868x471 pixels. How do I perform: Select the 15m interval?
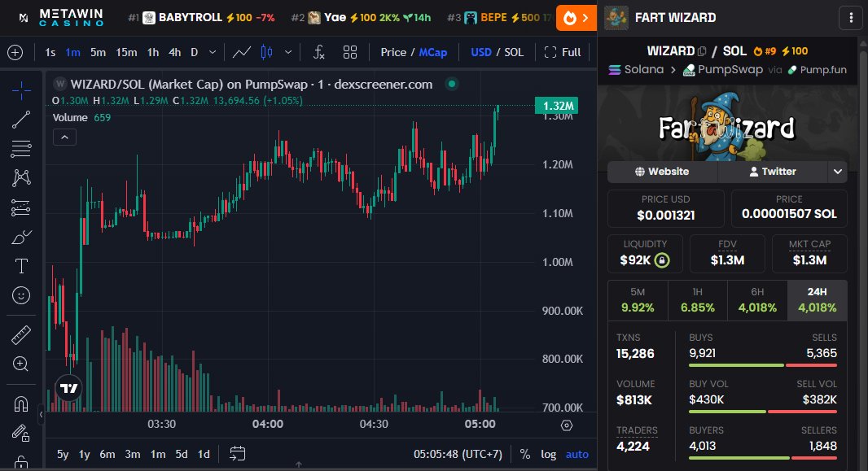point(126,53)
